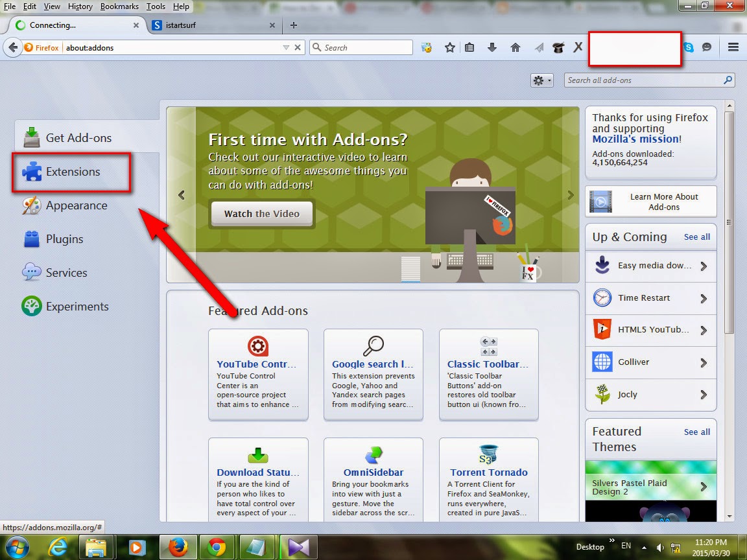Open the Torrent Tornado add-on
This screenshot has height=560, width=747.
(x=489, y=480)
